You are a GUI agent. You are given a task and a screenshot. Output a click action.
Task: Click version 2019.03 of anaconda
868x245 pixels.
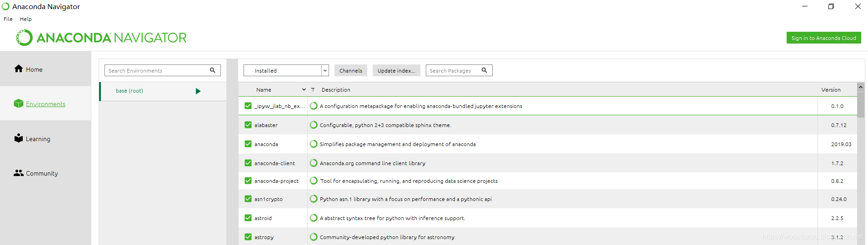pos(841,144)
